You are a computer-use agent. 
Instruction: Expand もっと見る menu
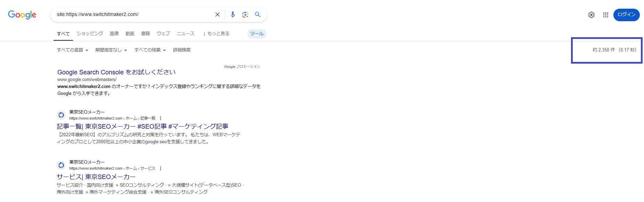(216, 34)
